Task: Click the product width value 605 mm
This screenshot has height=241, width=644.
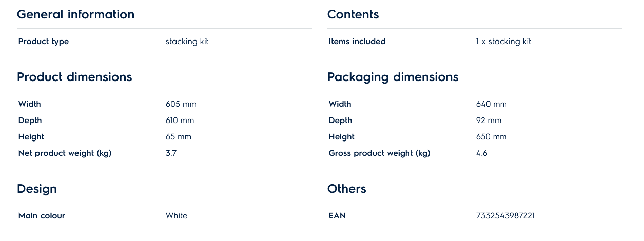Action: (x=181, y=104)
